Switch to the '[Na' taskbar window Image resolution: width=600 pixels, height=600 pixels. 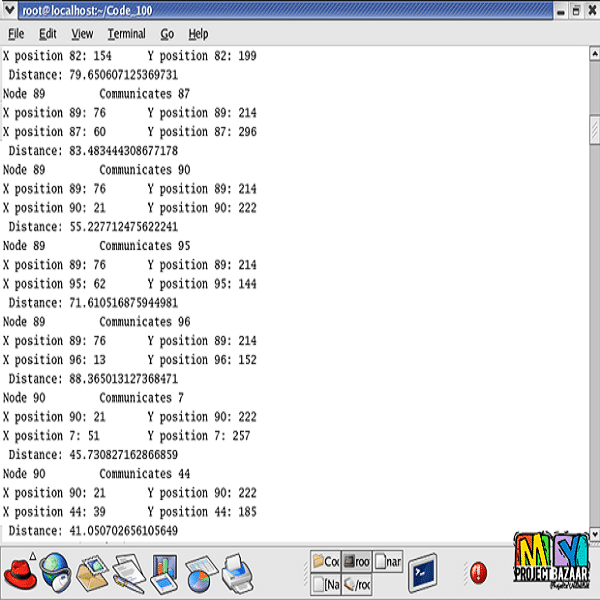point(325,584)
